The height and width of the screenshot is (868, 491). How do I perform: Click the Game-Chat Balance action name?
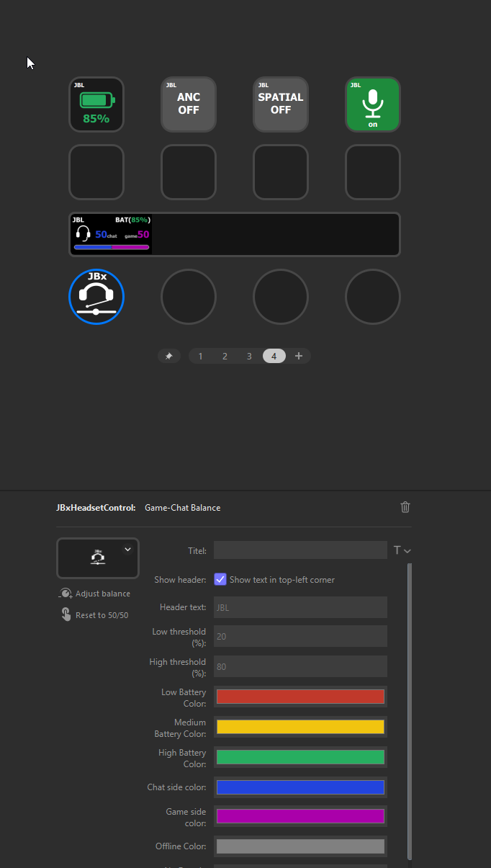click(x=183, y=508)
